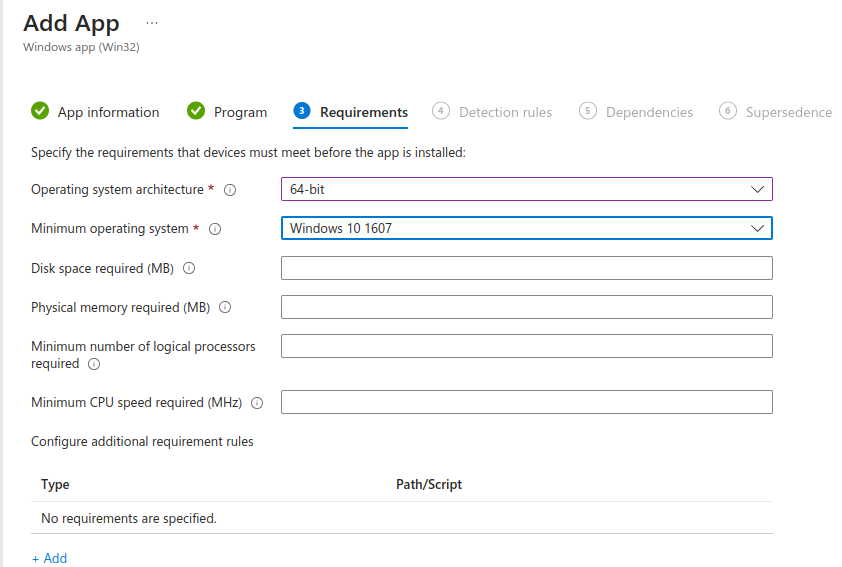
Task: Focus the Physical memory required field
Action: [526, 307]
